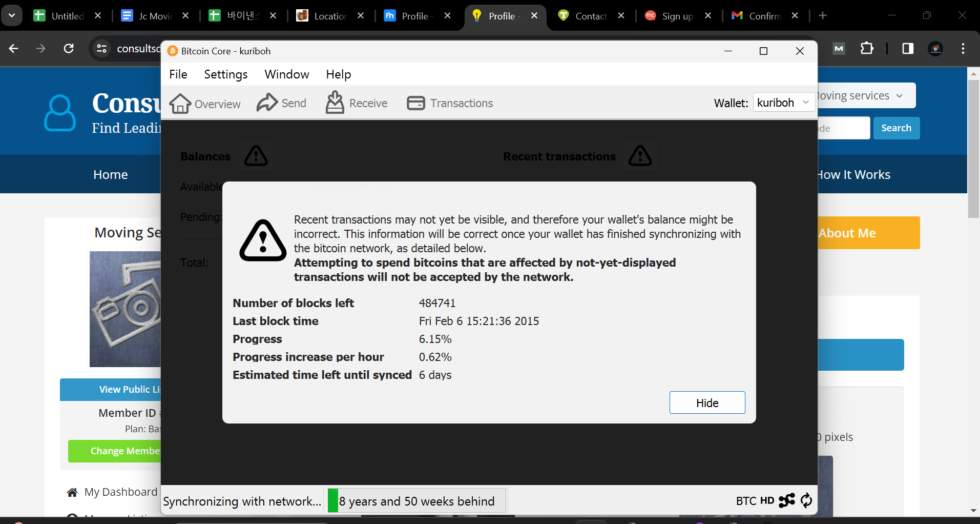The width and height of the screenshot is (980, 524).
Task: Click the Home link in website navigation
Action: pyautogui.click(x=111, y=175)
